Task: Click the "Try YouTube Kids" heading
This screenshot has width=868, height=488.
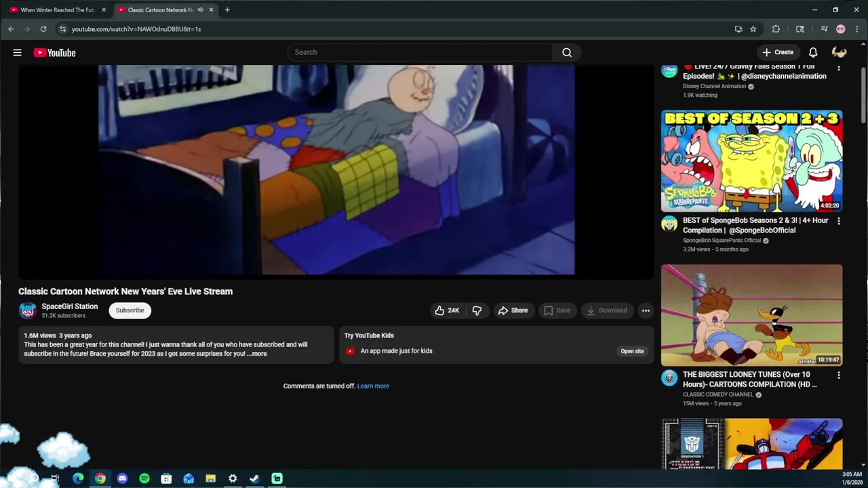Action: click(x=369, y=335)
